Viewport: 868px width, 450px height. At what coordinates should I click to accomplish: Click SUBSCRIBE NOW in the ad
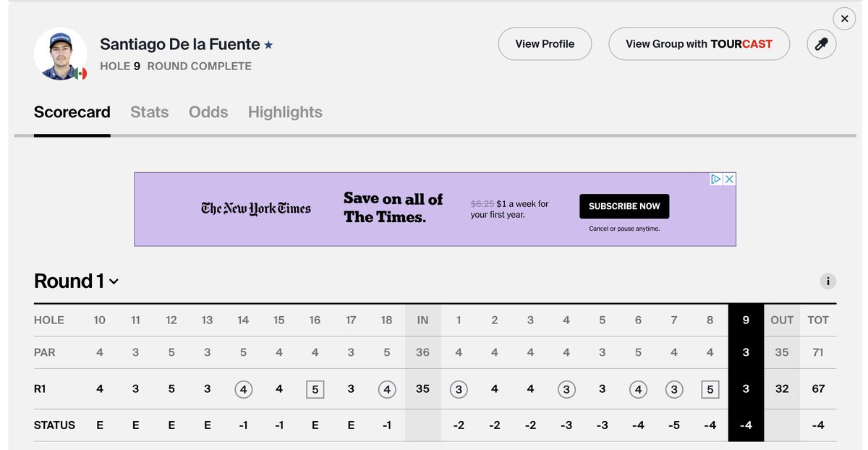(624, 206)
